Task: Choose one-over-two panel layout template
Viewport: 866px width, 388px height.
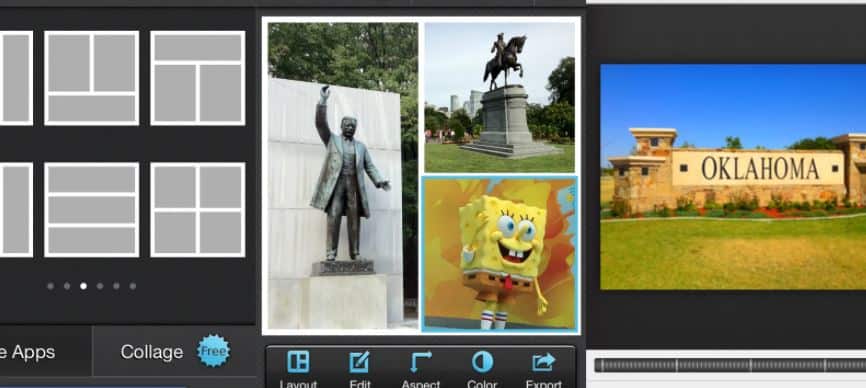Action: [198, 78]
